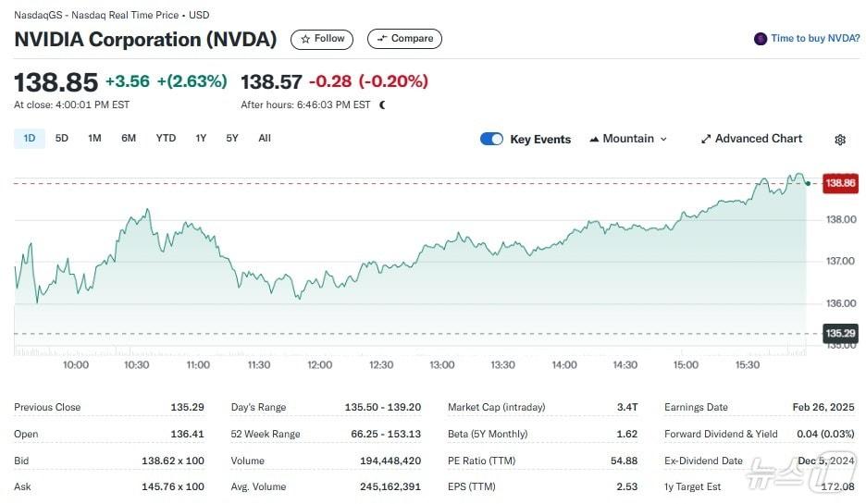Open the Time to buy NVDA? link
866x504 pixels.
point(814,39)
